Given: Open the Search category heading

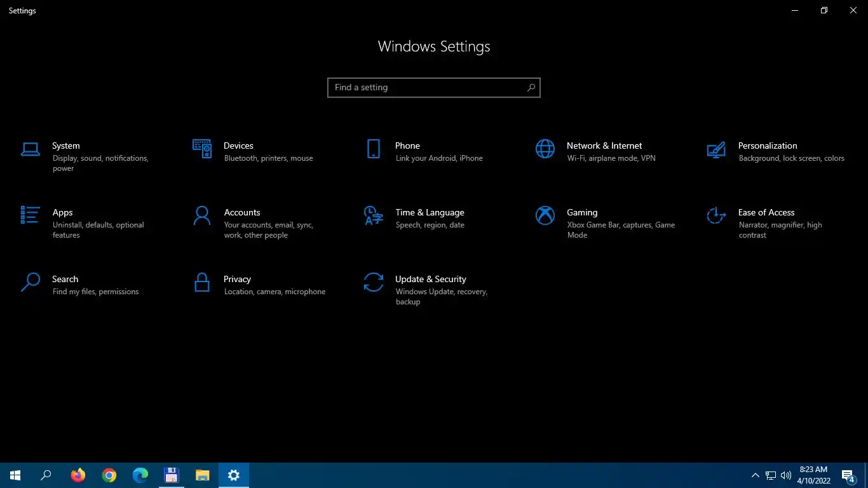Looking at the screenshot, I should [65, 279].
